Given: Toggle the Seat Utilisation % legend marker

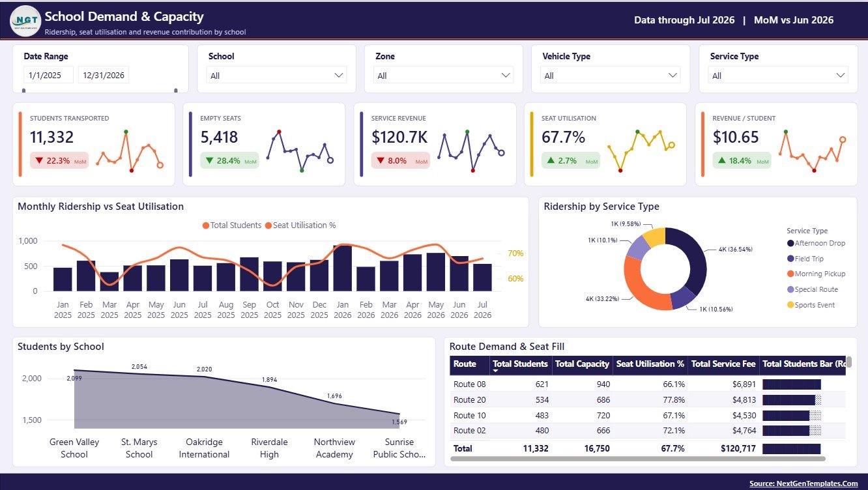Looking at the screenshot, I should coord(268,225).
